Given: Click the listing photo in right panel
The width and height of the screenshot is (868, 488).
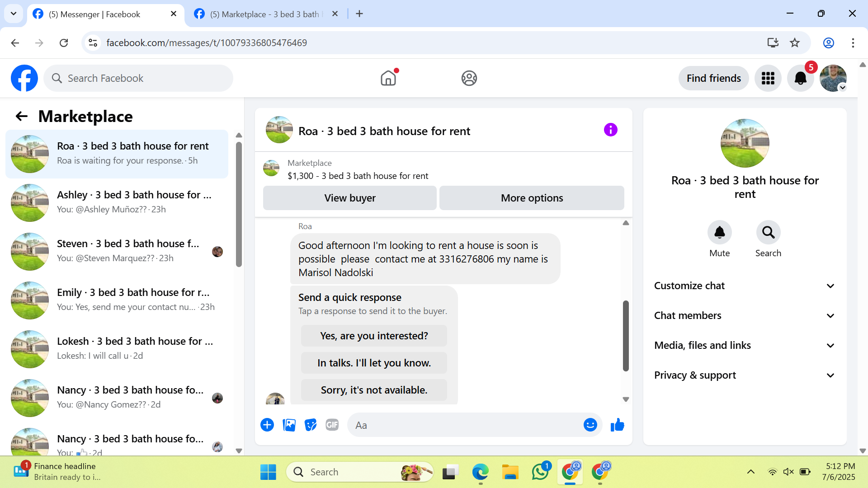Looking at the screenshot, I should tap(745, 143).
